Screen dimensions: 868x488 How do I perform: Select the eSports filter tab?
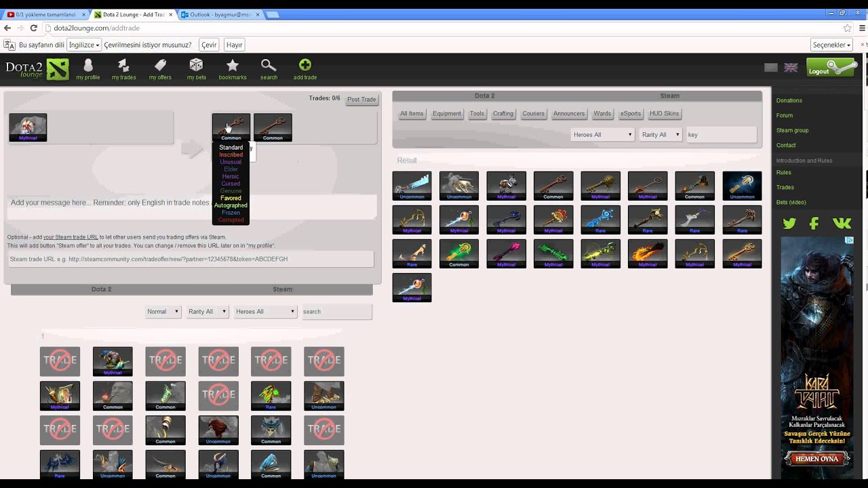pos(631,114)
